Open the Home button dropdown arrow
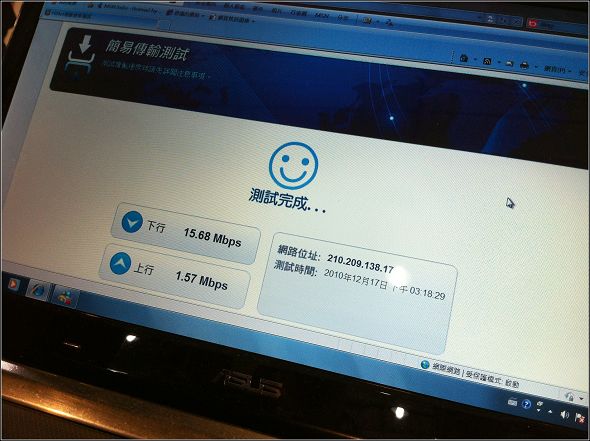 point(474,59)
